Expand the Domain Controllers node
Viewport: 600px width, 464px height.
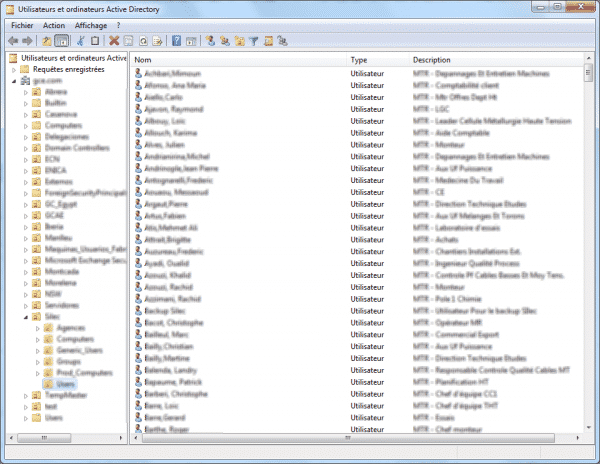[26, 148]
